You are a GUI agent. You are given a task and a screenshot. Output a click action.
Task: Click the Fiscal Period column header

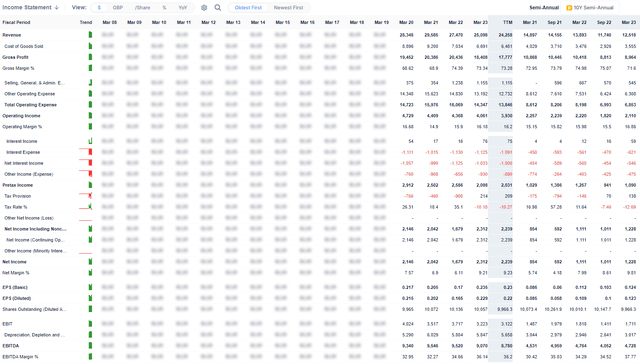pos(16,22)
